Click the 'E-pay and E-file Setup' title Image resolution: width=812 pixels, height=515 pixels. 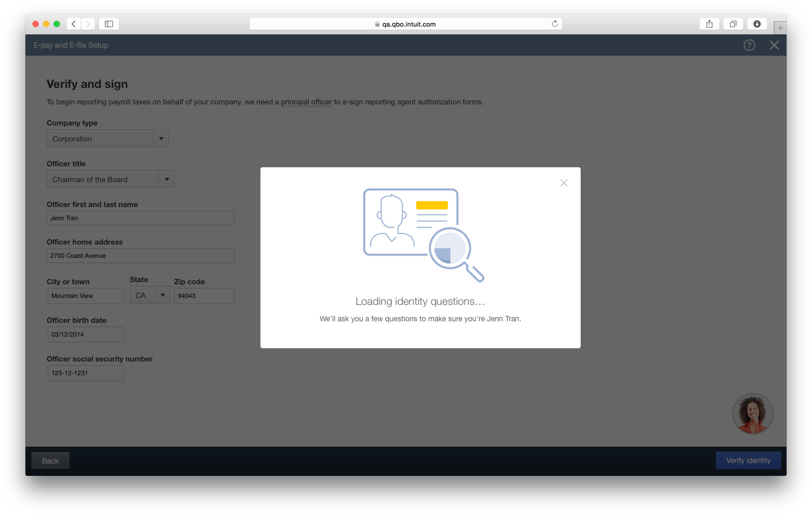(x=71, y=46)
